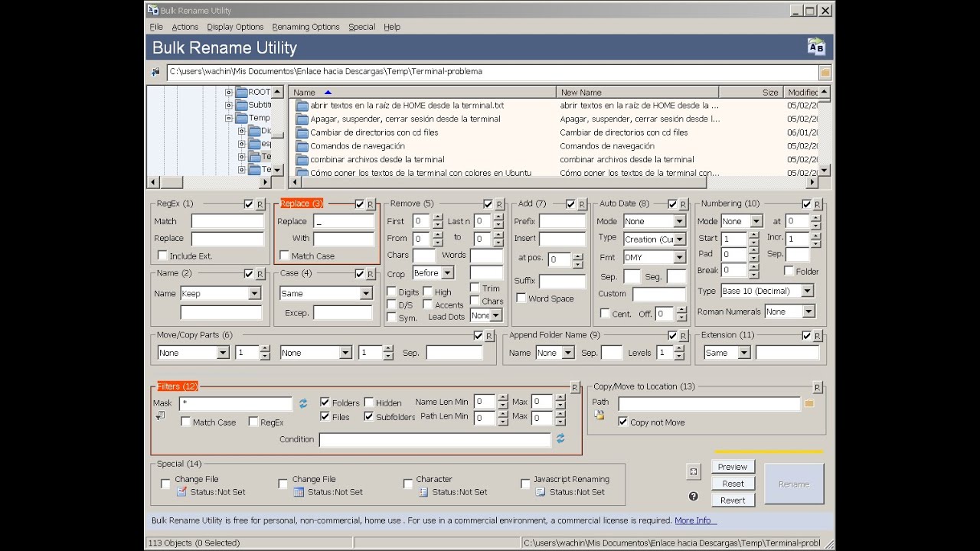Open the Display Options menu
980x551 pixels.
point(235,27)
